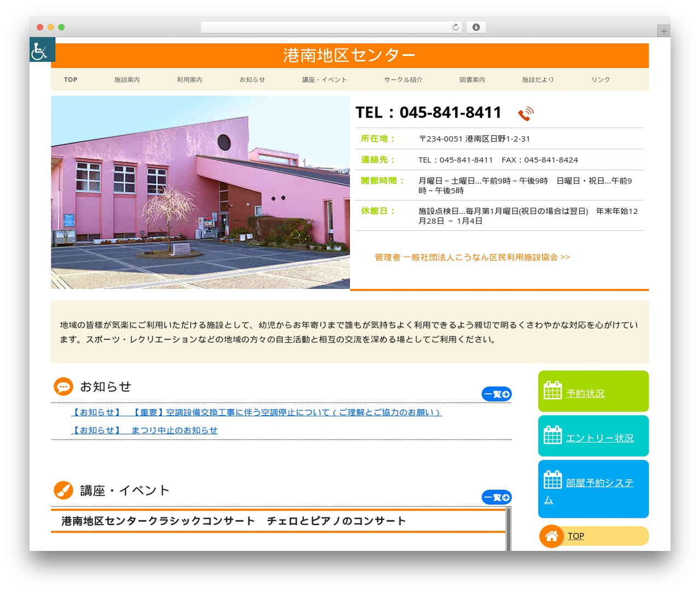Screen dimensions: 700x593
Task: Open the 部屋予約システム link
Action: coord(588,491)
